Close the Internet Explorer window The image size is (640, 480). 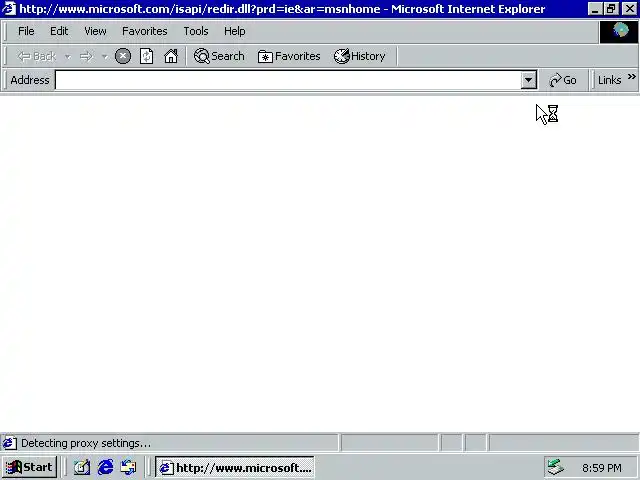[x=629, y=9]
